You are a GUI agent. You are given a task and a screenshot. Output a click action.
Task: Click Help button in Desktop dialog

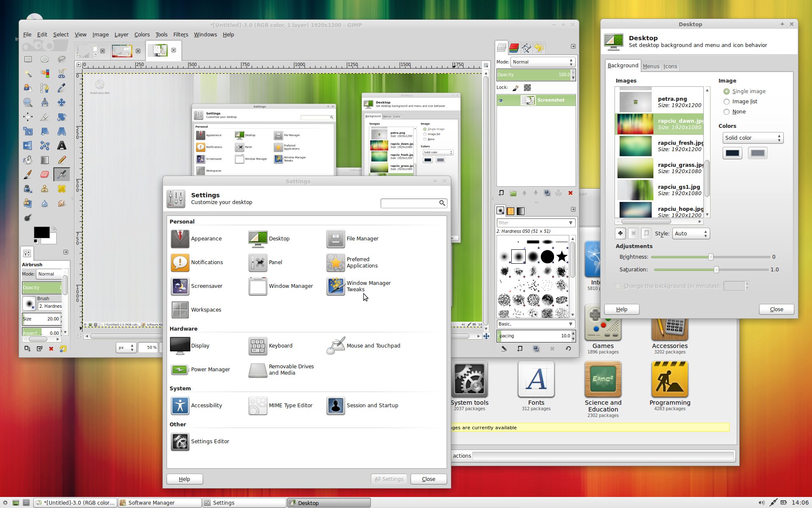[622, 309]
